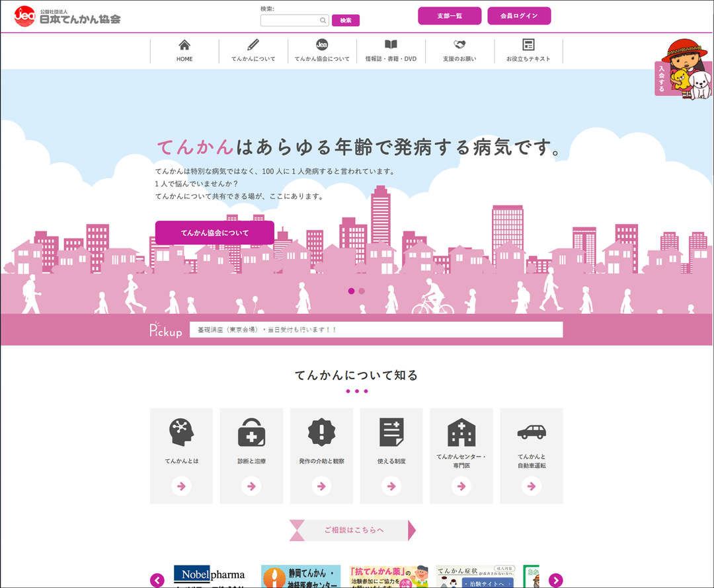The width and height of the screenshot is (714, 588).
Task: Click inside the 検索 search input field
Action: click(291, 20)
